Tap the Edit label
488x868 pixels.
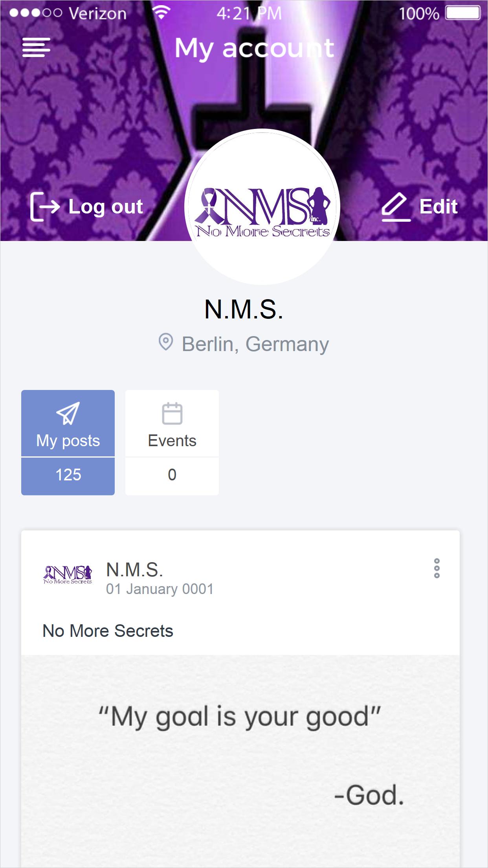point(438,206)
